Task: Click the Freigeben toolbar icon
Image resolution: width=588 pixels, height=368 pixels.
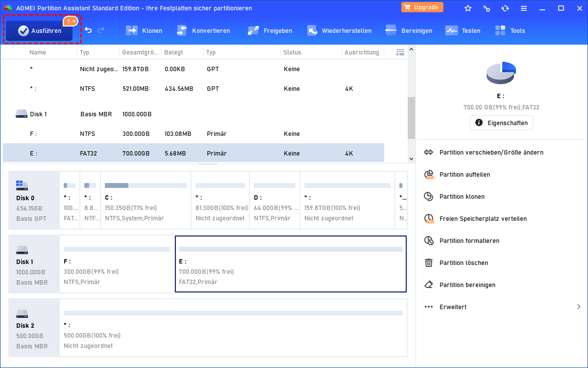Action: (253, 30)
